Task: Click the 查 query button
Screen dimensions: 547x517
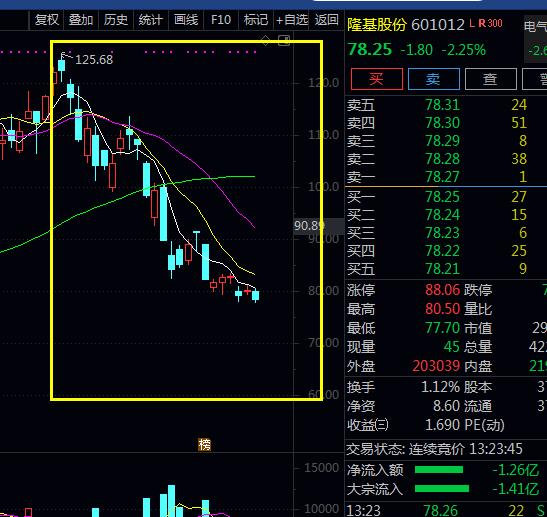Action: [x=490, y=79]
